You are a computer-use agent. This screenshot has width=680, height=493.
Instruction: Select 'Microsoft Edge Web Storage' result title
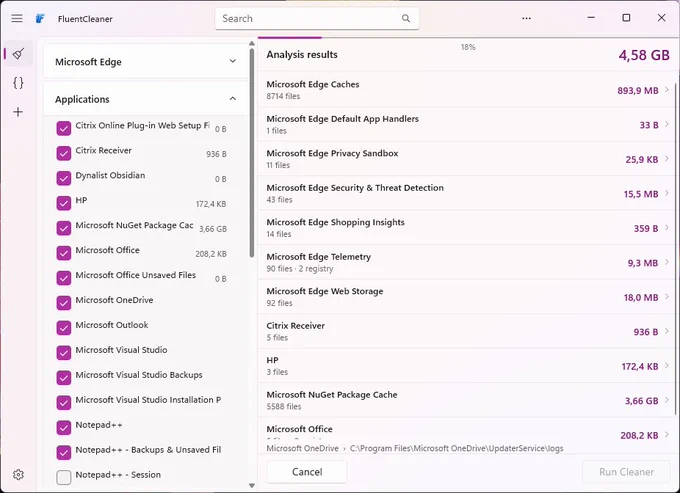pos(325,291)
